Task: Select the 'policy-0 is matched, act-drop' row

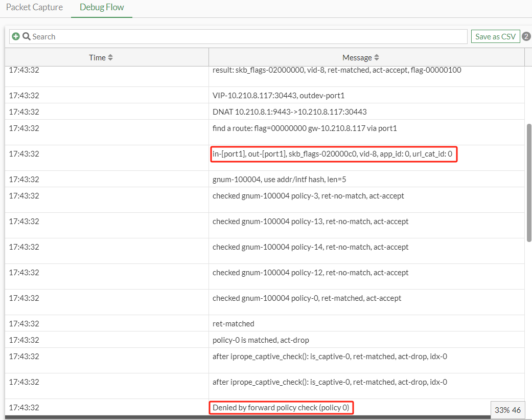Action: coord(261,340)
